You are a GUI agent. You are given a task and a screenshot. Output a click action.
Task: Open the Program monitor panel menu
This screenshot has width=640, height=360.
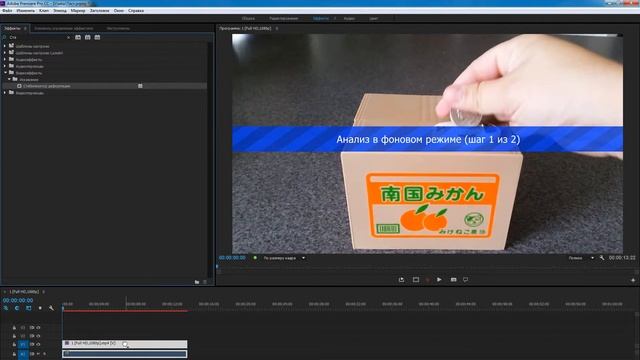point(277,29)
